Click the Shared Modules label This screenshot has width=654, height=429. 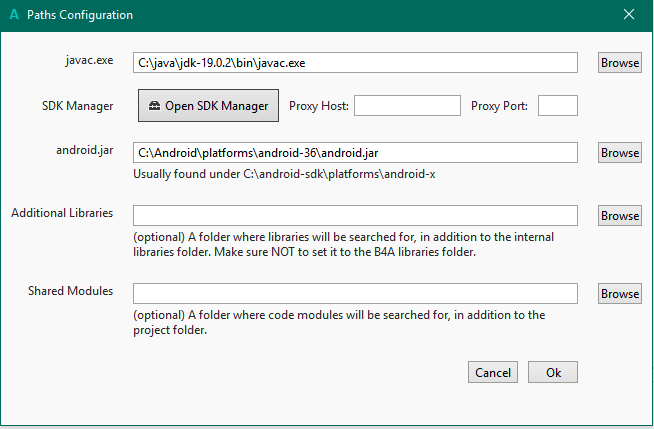pos(71,291)
